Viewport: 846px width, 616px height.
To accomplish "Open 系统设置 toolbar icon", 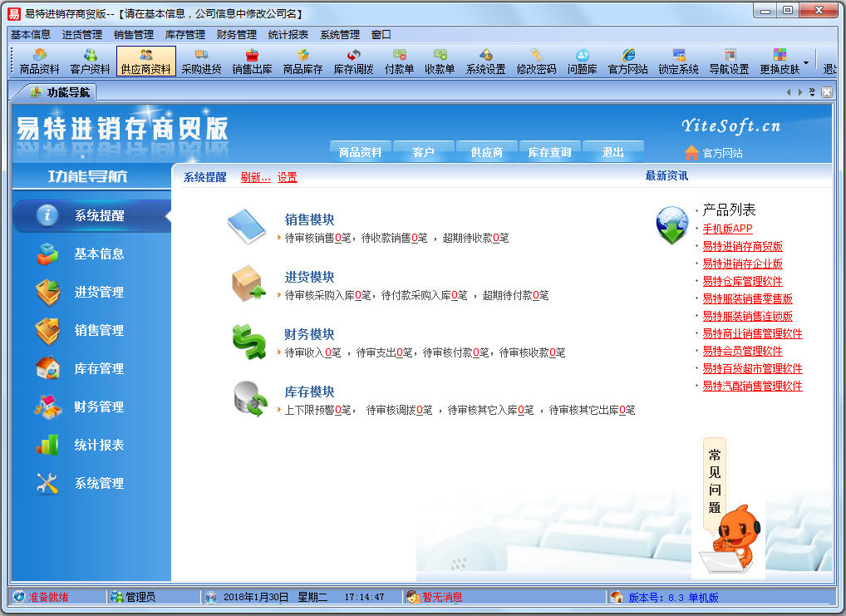I will 485,61.
